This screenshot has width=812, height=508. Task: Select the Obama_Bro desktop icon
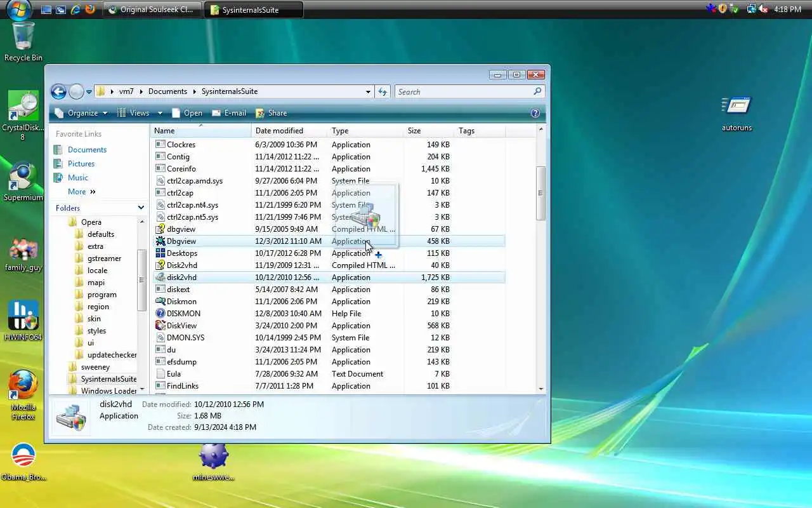pyautogui.click(x=23, y=462)
